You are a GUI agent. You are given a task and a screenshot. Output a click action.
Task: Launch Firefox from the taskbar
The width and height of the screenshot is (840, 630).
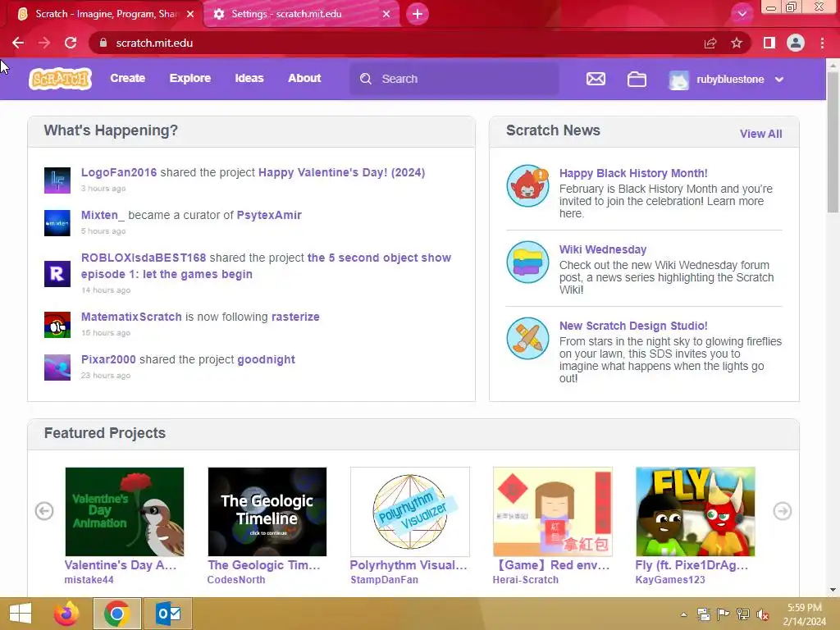(x=66, y=614)
